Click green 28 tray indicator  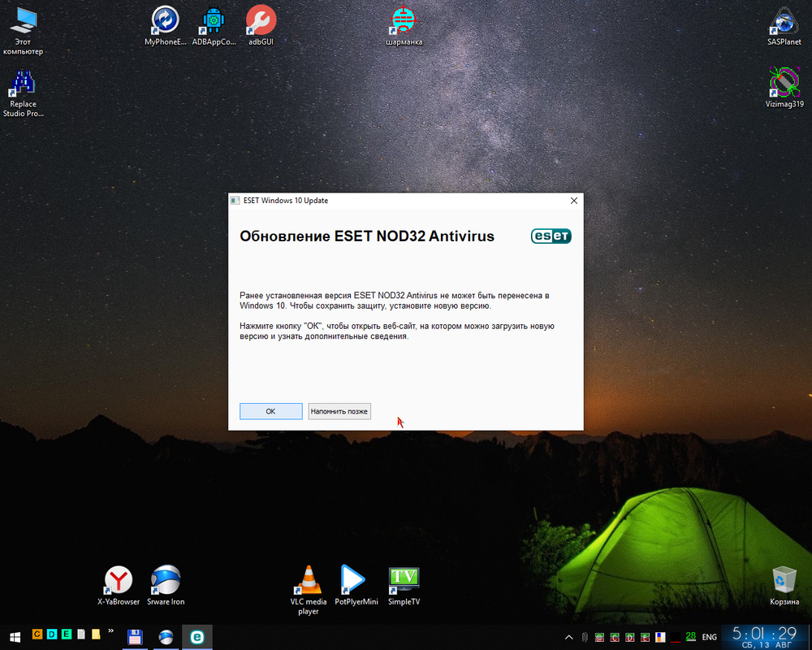pos(691,636)
